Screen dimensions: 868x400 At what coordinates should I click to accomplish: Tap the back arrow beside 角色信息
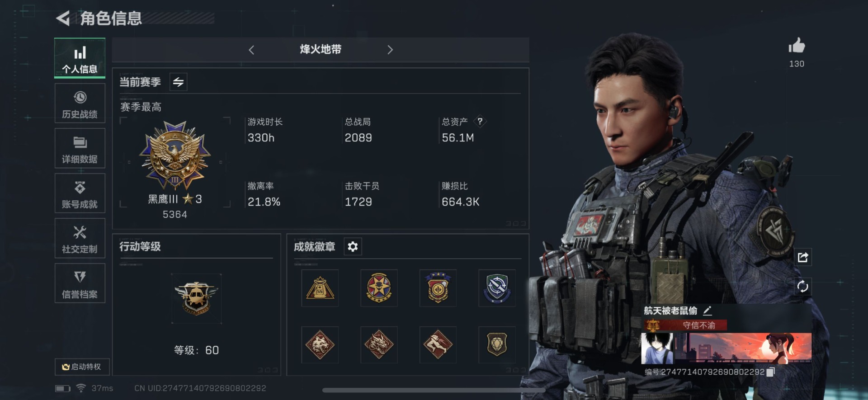63,19
